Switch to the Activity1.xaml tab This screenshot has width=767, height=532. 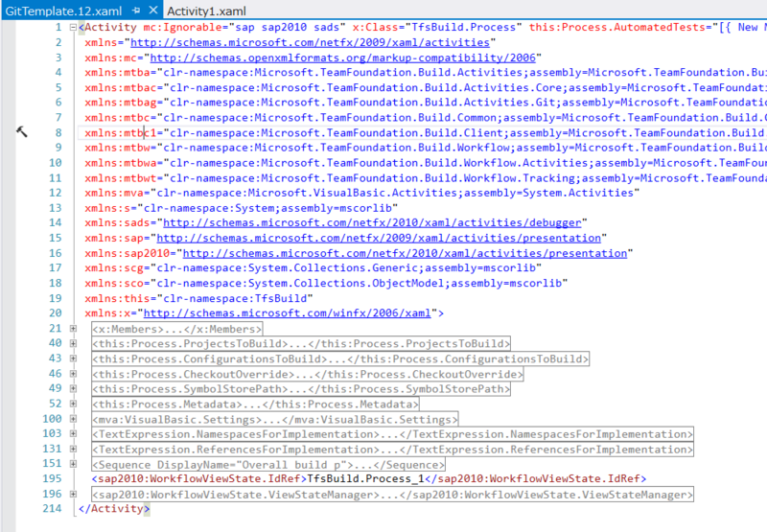pyautogui.click(x=206, y=11)
